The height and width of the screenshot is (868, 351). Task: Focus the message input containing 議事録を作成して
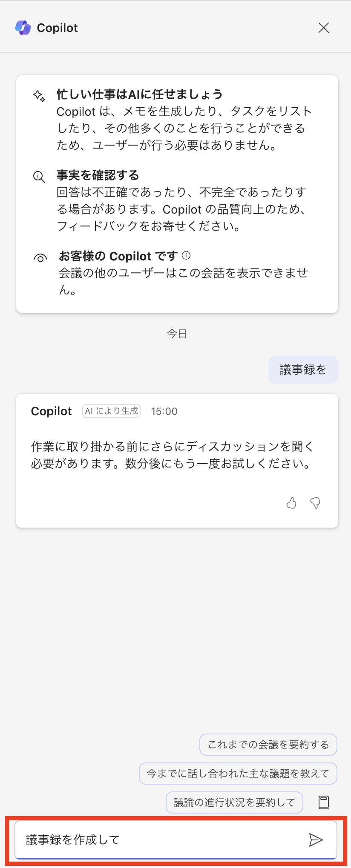tap(162, 840)
